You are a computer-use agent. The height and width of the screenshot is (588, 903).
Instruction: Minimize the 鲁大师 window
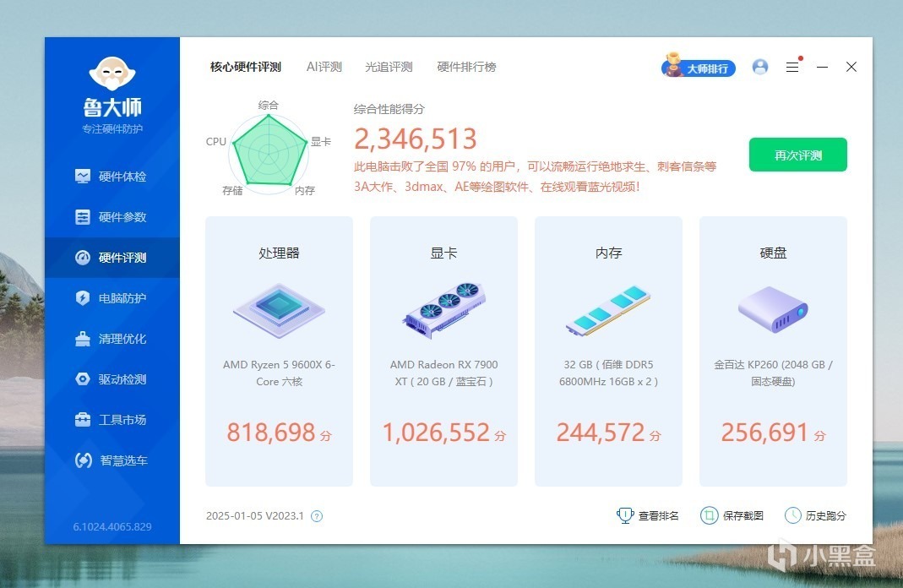tap(823, 67)
